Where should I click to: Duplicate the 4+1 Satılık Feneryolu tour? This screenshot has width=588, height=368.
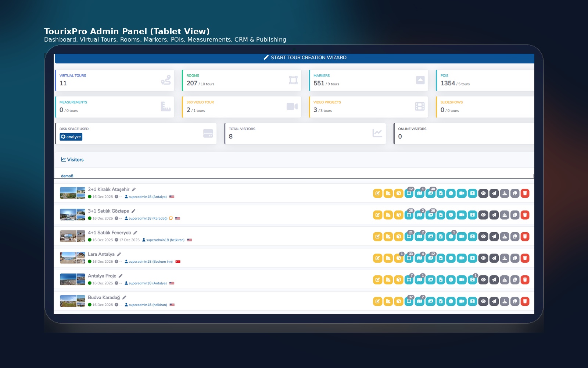[x=515, y=237]
